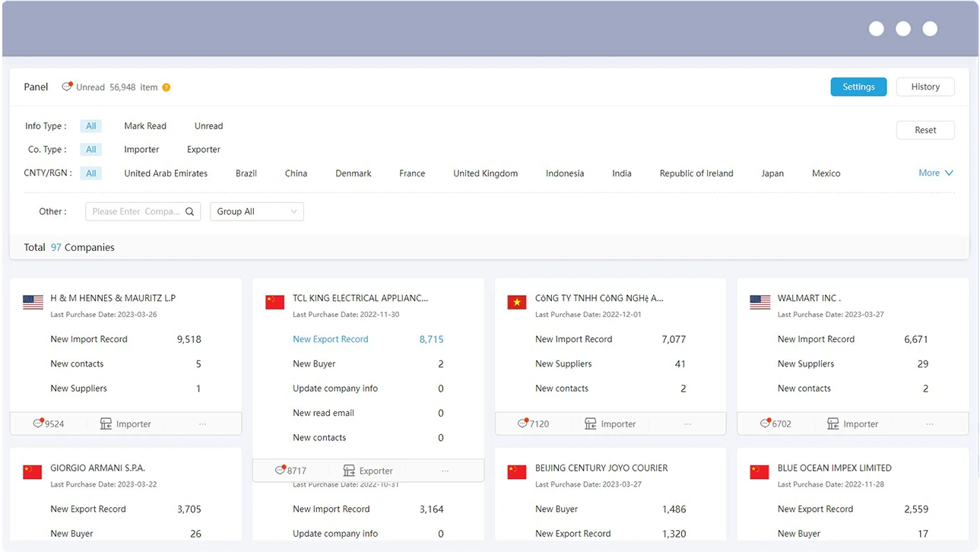
Task: Filter by China country option
Action: (x=296, y=173)
